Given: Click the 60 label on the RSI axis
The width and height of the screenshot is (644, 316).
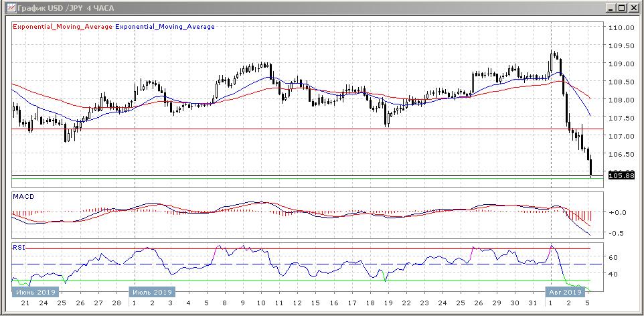Looking at the screenshot, I should pyautogui.click(x=612, y=257).
